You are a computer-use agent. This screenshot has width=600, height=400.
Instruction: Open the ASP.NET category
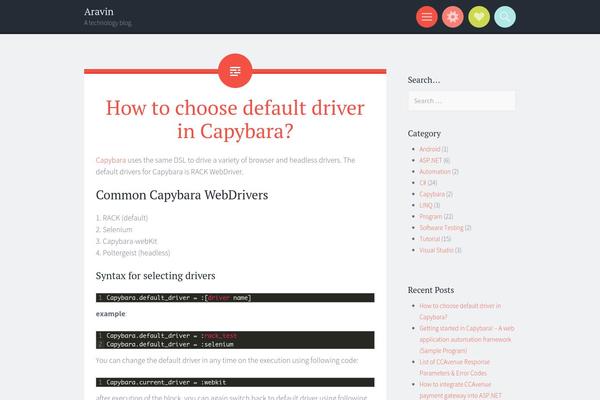430,160
